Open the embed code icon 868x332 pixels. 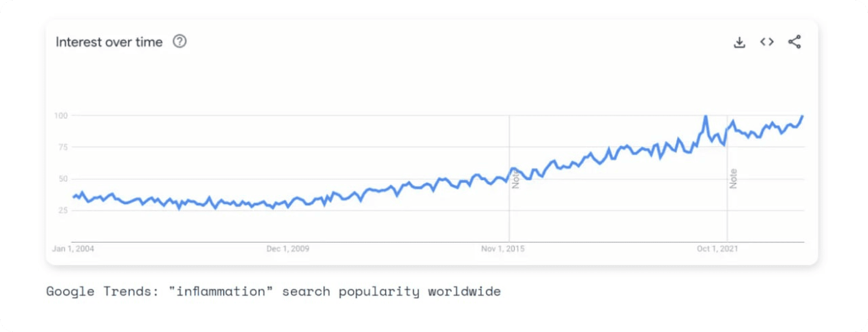(x=767, y=42)
